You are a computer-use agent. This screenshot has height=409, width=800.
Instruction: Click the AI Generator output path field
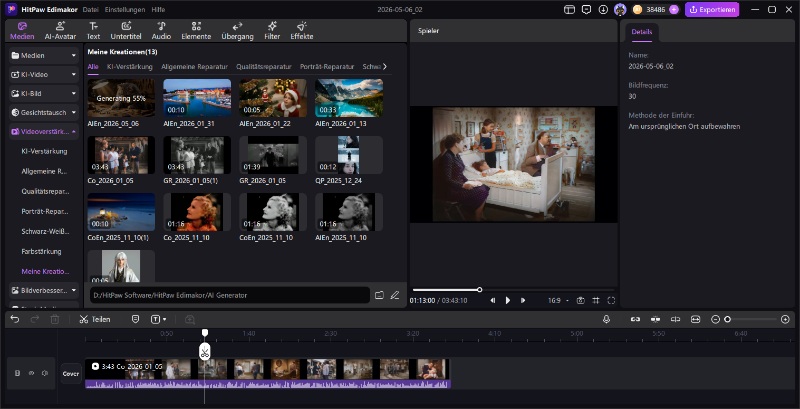click(230, 295)
